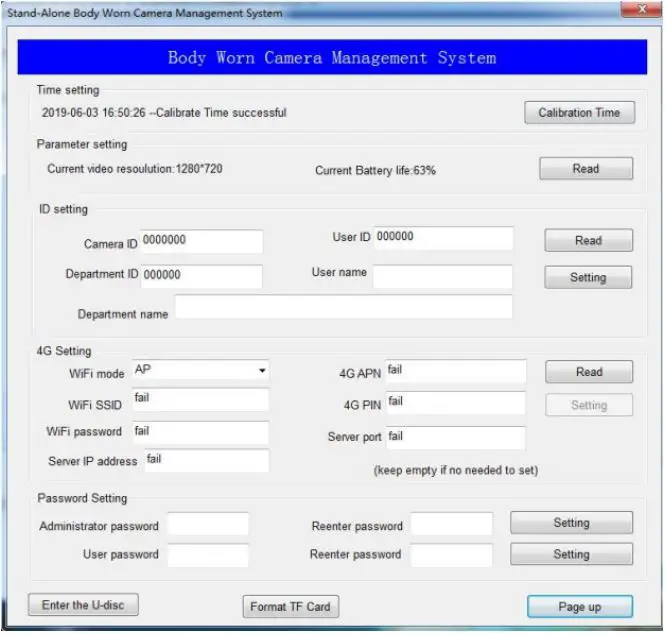This screenshot has height=635, width=666.
Task: Set Administrator password with Setting button
Action: [x=571, y=522]
